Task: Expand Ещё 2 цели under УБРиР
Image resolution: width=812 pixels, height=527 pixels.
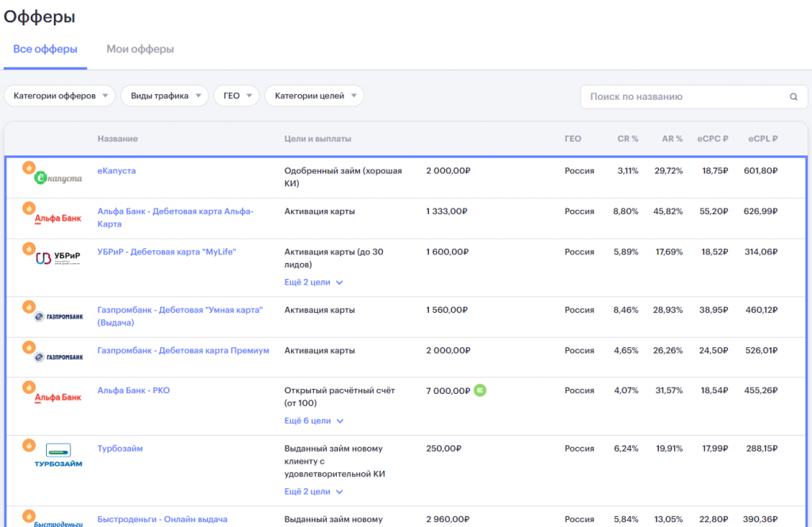Action: [313, 282]
